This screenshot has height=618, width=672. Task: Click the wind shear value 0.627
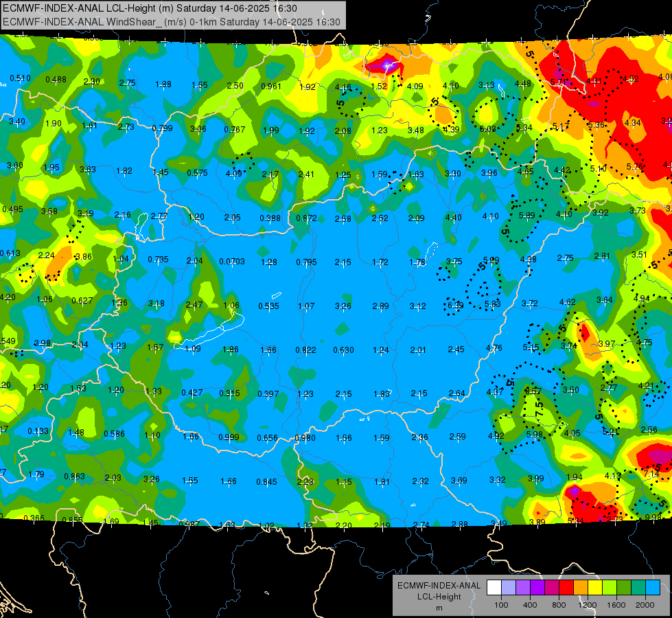click(82, 300)
